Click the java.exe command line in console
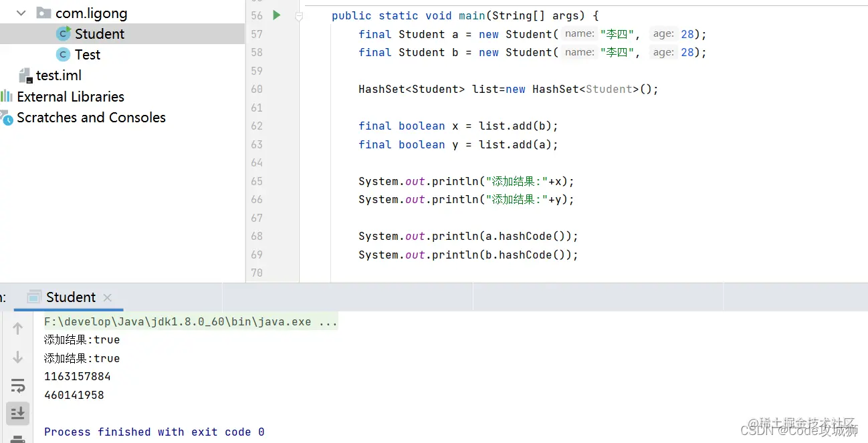 coord(191,321)
